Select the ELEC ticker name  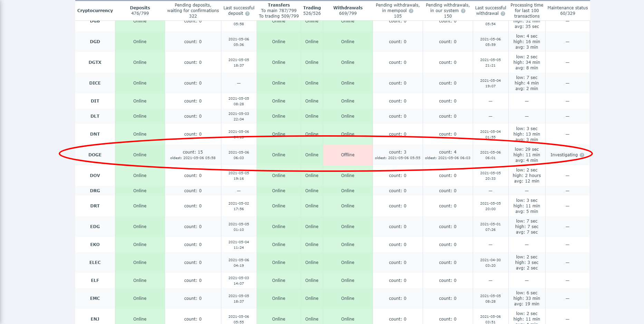95,263
